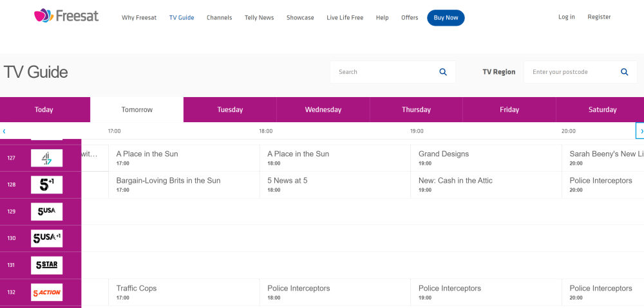Open Offers menu item
The image size is (644, 308).
coord(410,17)
